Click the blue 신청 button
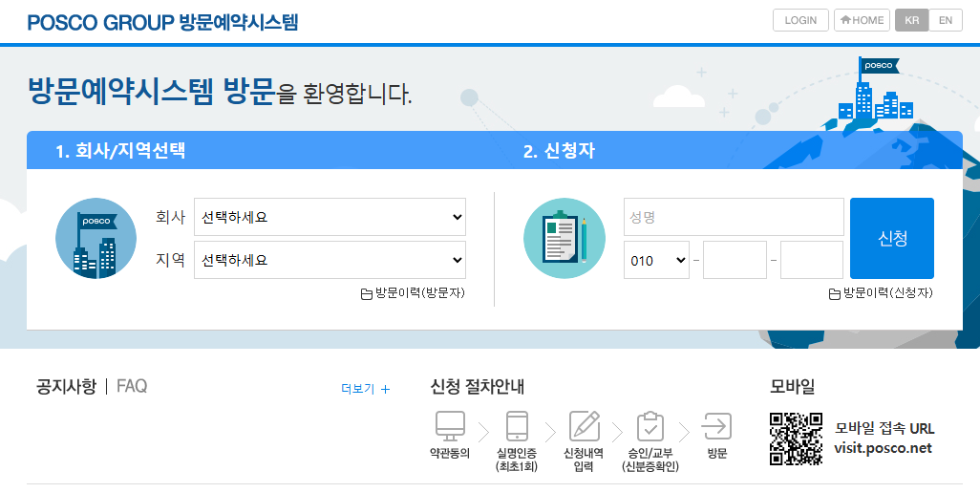This screenshot has height=493, width=980. (x=892, y=238)
